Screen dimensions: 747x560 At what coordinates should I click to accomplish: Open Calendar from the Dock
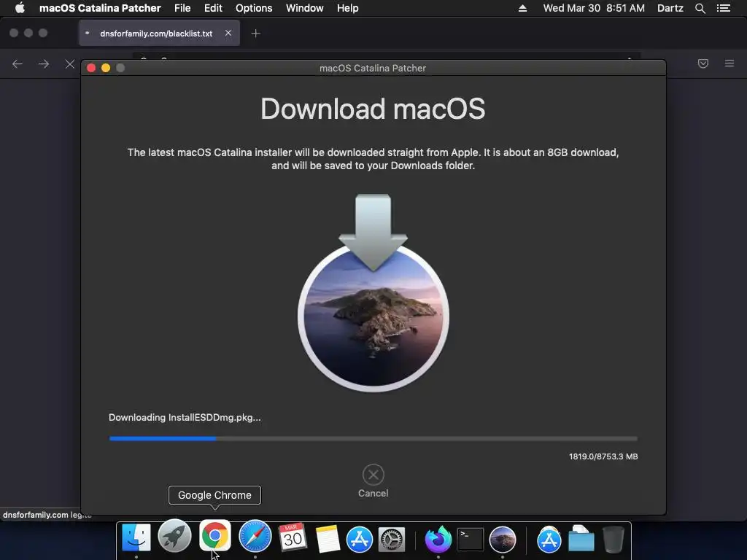(292, 537)
